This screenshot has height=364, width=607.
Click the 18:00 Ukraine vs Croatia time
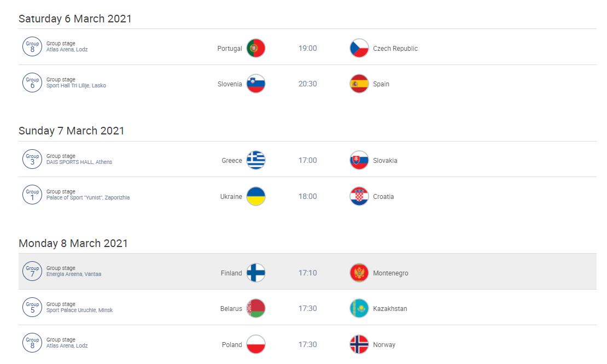point(307,197)
